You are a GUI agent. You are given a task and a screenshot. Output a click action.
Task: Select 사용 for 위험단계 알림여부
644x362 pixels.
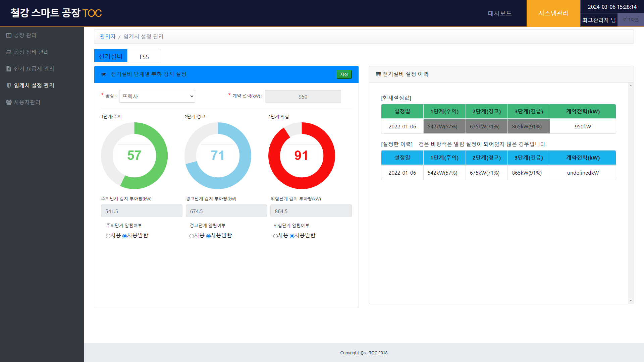(x=275, y=236)
